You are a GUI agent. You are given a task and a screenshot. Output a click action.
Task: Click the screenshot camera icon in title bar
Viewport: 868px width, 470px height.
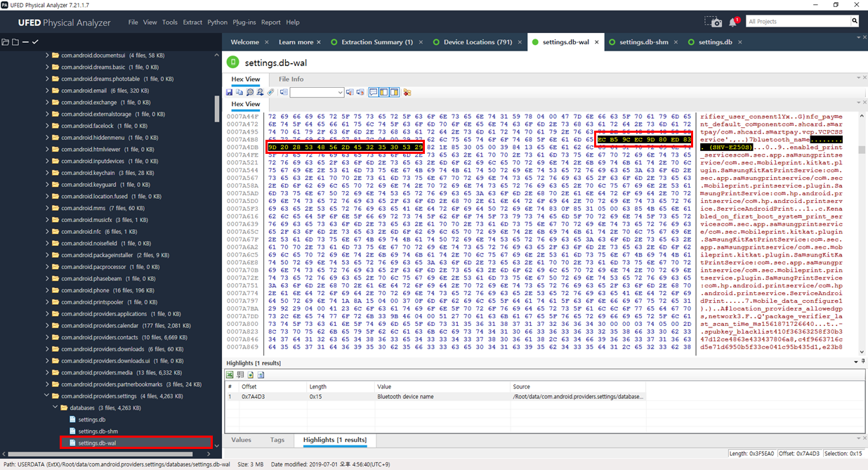click(714, 22)
